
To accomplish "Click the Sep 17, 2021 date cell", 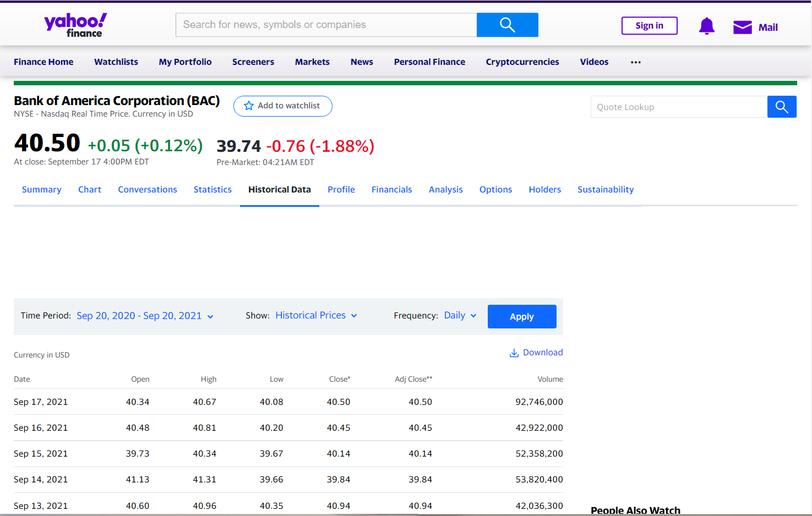I will point(41,402).
